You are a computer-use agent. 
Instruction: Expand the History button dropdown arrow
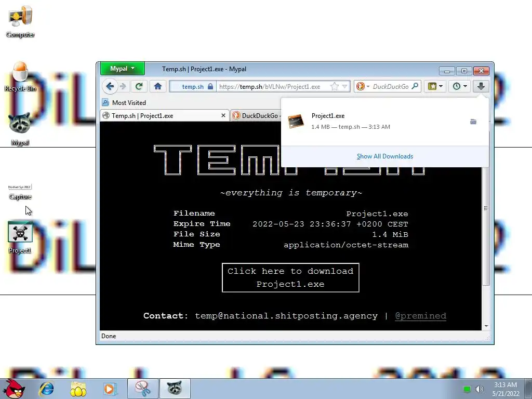(x=465, y=86)
